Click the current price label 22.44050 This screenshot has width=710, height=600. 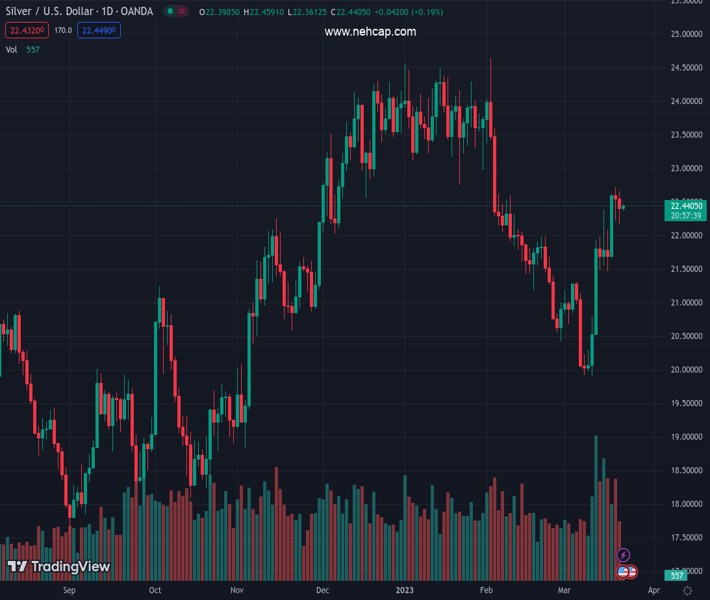tap(686, 205)
